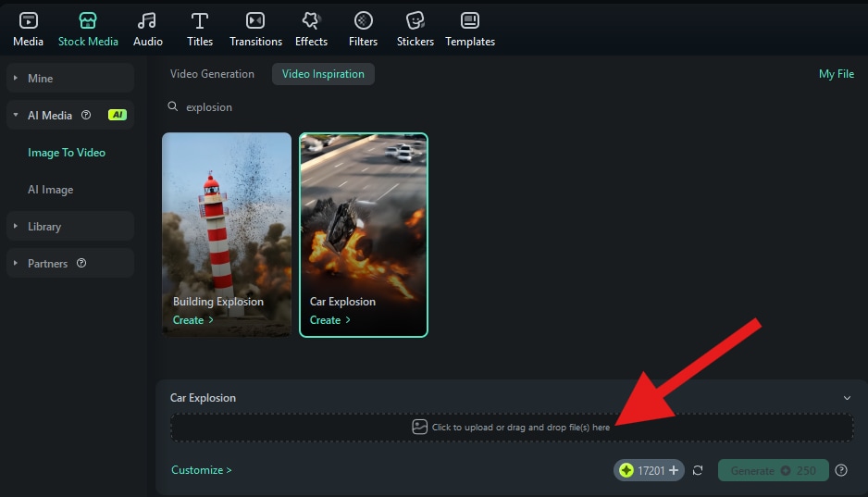Screen dimensions: 868x497
Task: Select the Car Explosion thumbnail
Action: (364, 235)
